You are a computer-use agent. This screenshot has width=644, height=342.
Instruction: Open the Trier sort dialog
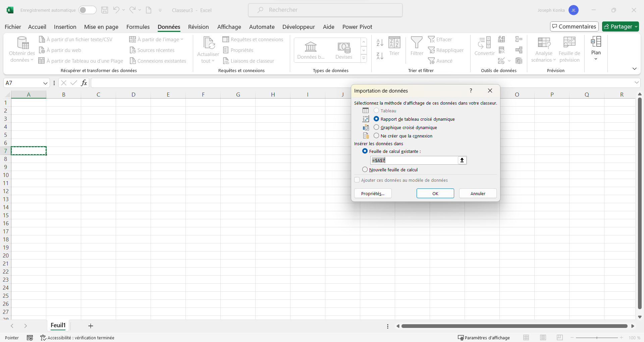[394, 46]
